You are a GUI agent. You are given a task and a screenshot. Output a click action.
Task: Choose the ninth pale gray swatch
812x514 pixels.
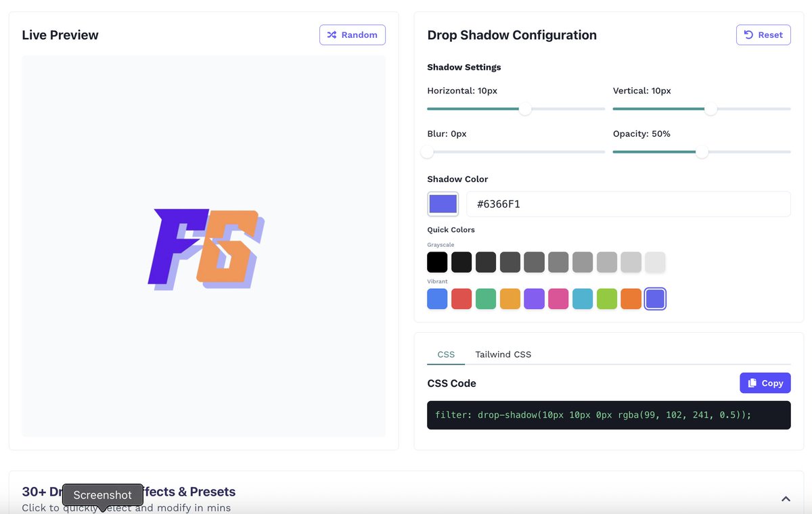click(x=631, y=262)
